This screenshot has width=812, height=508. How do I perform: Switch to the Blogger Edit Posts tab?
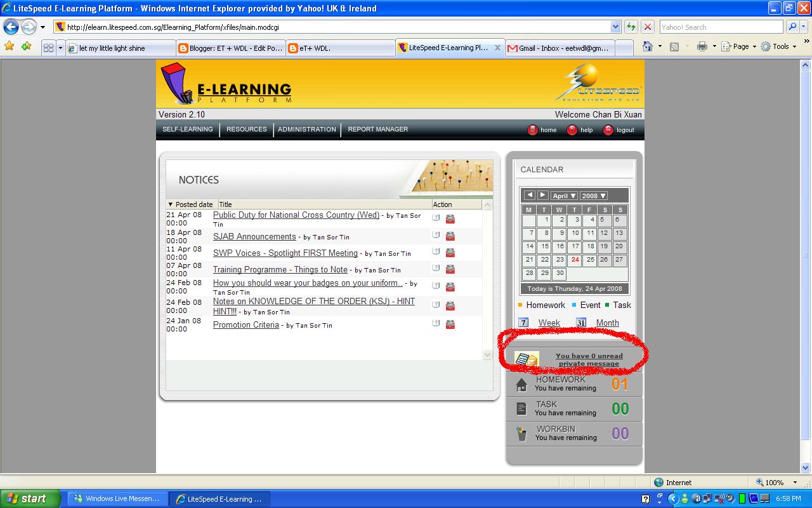click(230, 48)
